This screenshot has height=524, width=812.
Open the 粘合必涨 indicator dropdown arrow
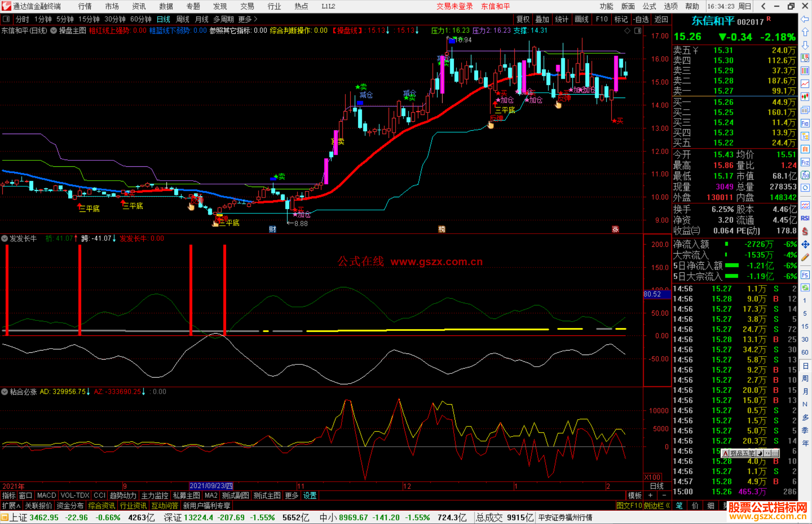(x=5, y=392)
